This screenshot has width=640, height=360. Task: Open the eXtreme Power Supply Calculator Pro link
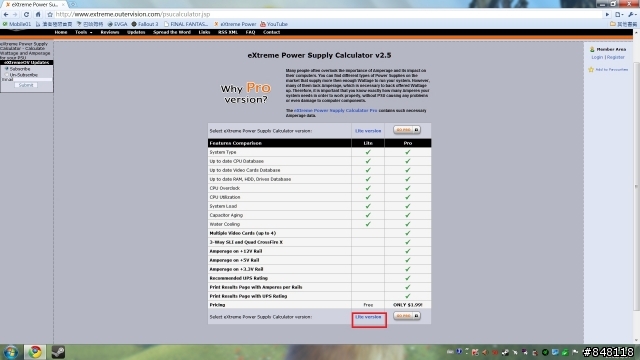point(336,111)
